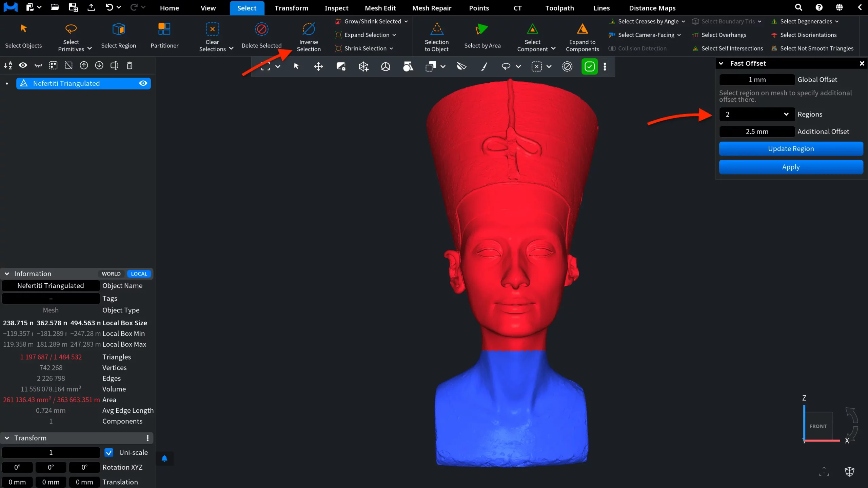Image resolution: width=868 pixels, height=488 pixels.
Task: Click the sort order icon in scene toolbar
Action: coord(8,65)
